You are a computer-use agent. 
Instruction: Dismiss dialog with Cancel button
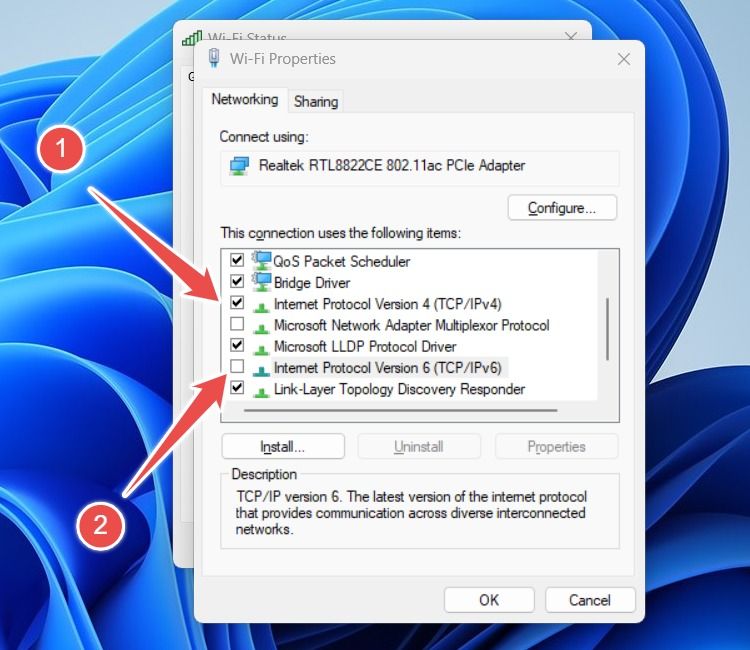tap(590, 600)
